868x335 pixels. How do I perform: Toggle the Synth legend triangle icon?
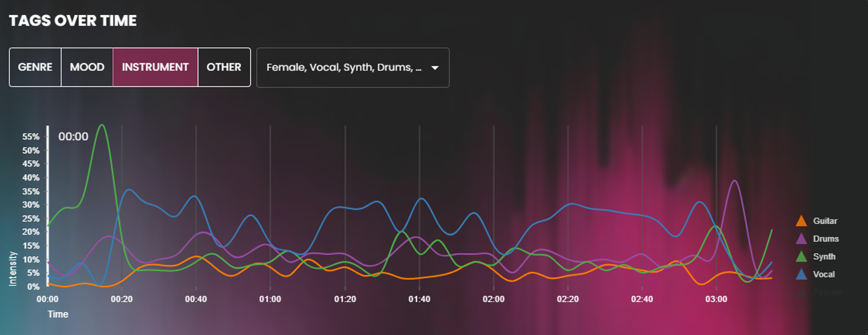(801, 256)
